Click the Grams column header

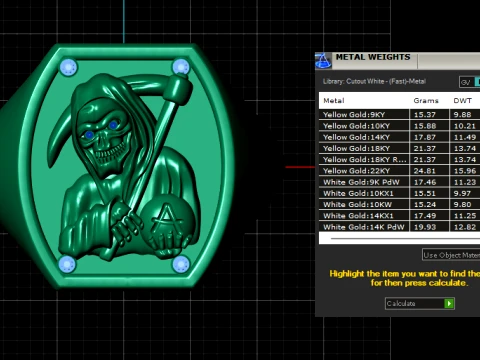pyautogui.click(x=426, y=101)
